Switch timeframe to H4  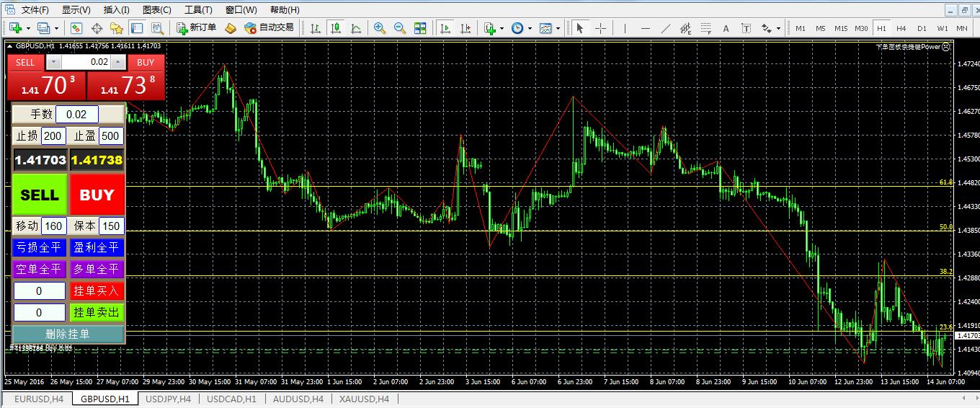901,28
